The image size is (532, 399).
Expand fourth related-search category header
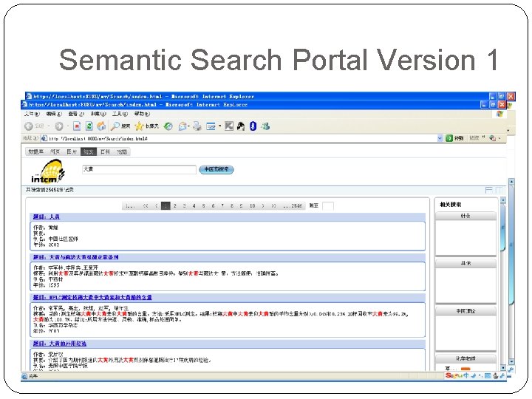(x=465, y=358)
